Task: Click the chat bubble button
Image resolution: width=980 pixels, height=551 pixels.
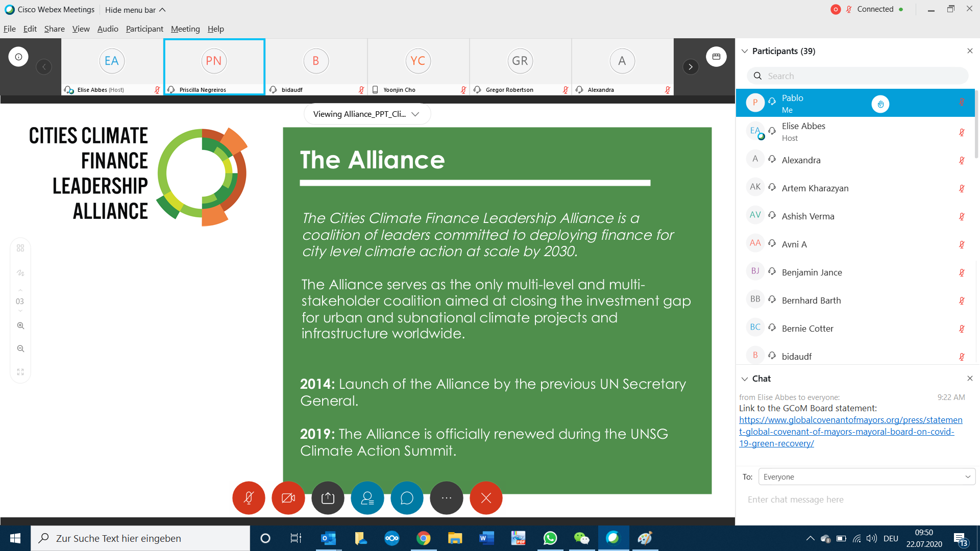Action: [407, 498]
